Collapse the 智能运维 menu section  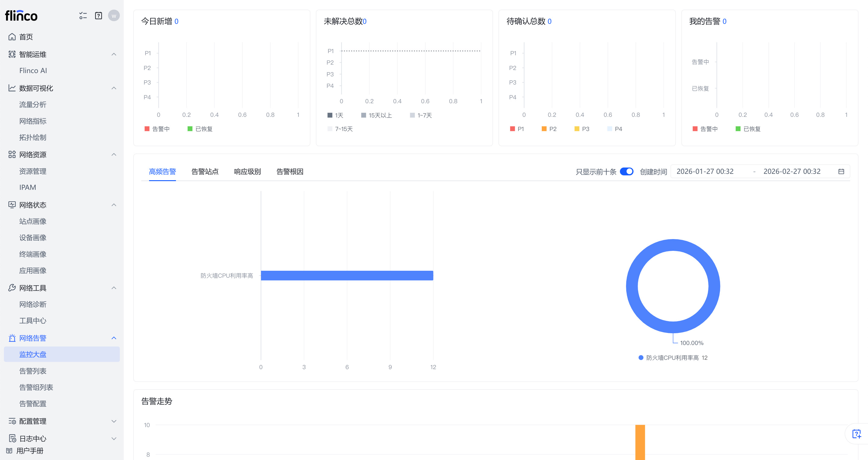(x=114, y=54)
